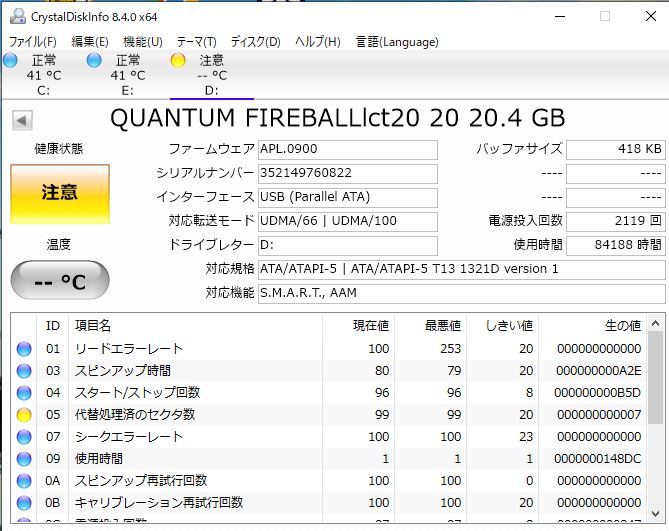This screenshot has height=531, width=669.
Task: Click status orb of キャリブレーション再試行回数 row
Action: [24, 503]
